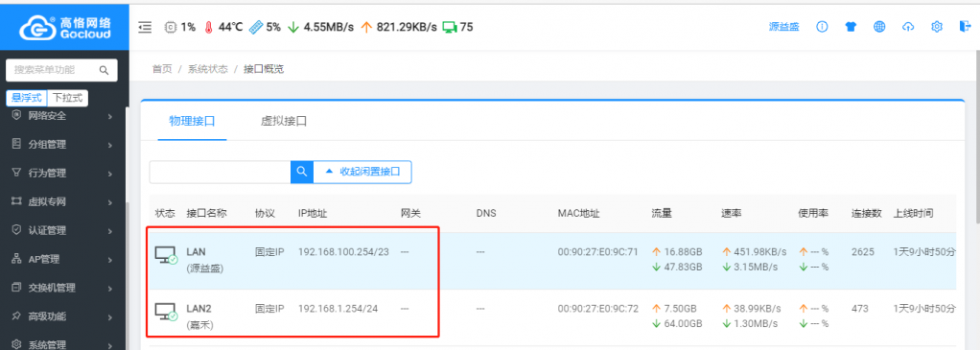Open the 高级功能 menu item
980x350 pixels.
(62, 316)
